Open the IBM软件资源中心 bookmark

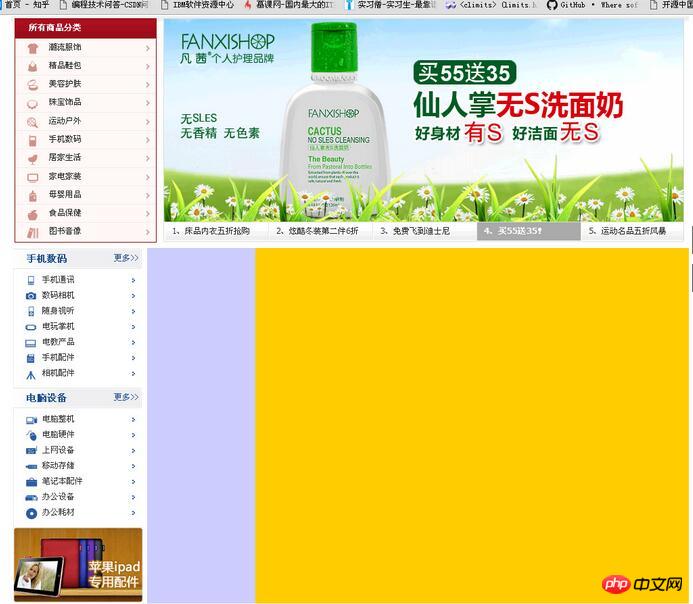198,5
